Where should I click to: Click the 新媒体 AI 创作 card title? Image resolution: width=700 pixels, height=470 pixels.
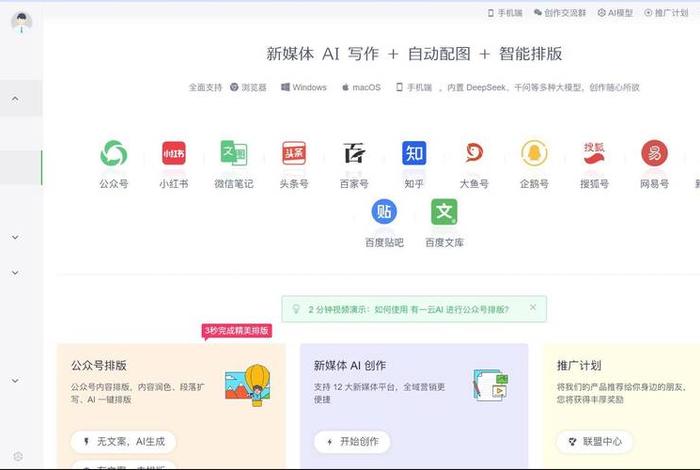pos(350,366)
